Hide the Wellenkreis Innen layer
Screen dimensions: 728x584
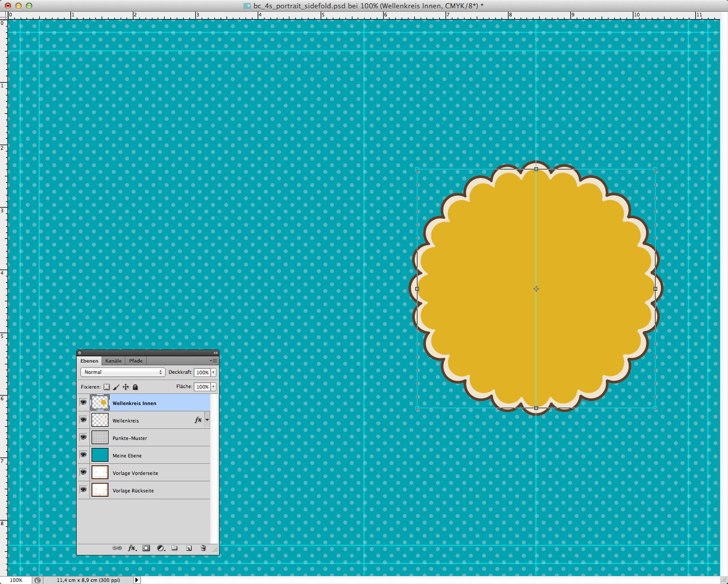83,402
